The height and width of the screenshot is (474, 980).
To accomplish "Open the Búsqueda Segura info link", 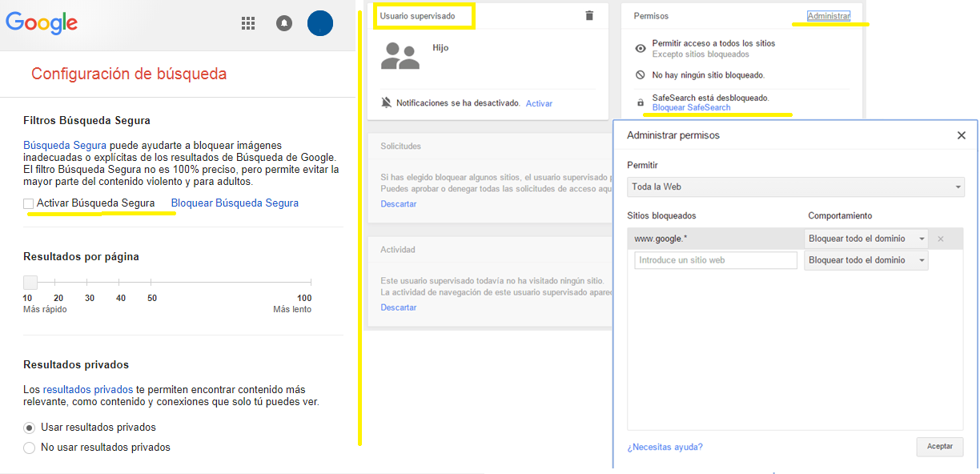I will 65,146.
